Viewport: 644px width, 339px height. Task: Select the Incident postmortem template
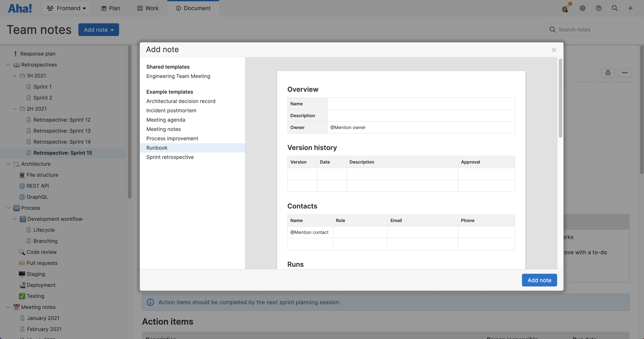click(x=171, y=111)
